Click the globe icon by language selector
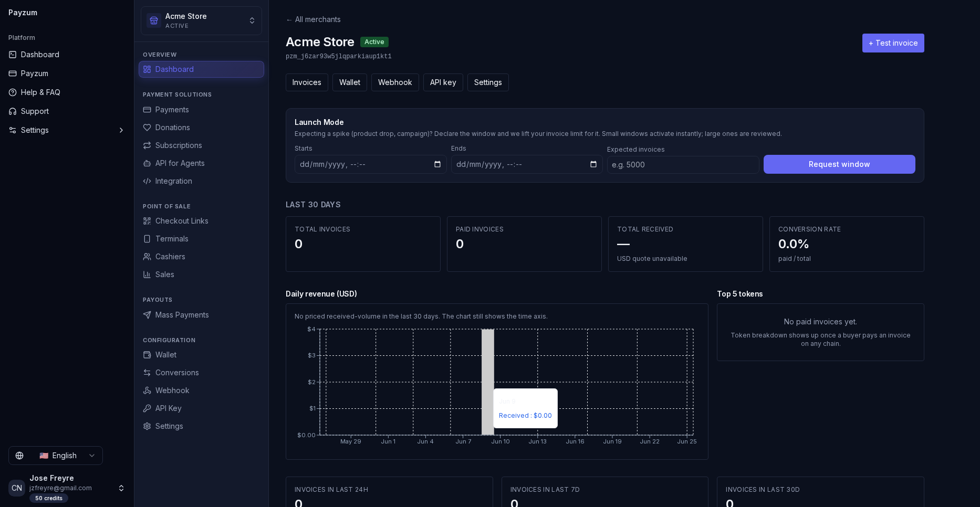This screenshot has height=507, width=980. 19,456
